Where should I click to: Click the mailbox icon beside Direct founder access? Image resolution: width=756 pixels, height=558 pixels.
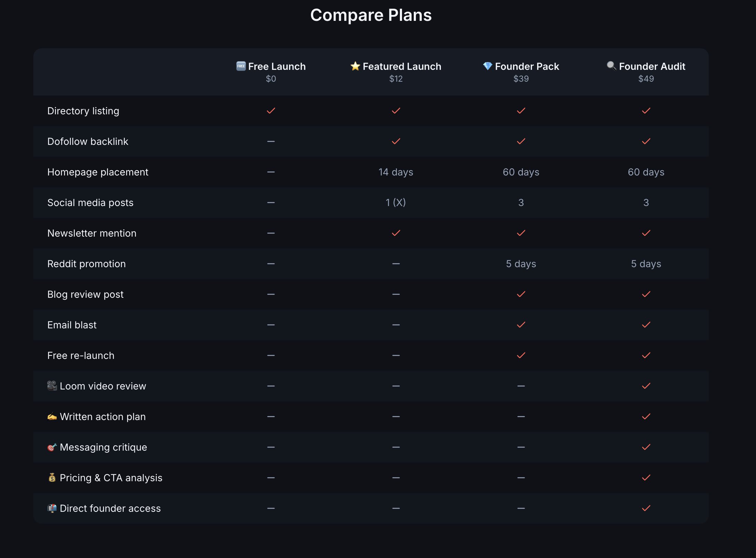[52, 508]
